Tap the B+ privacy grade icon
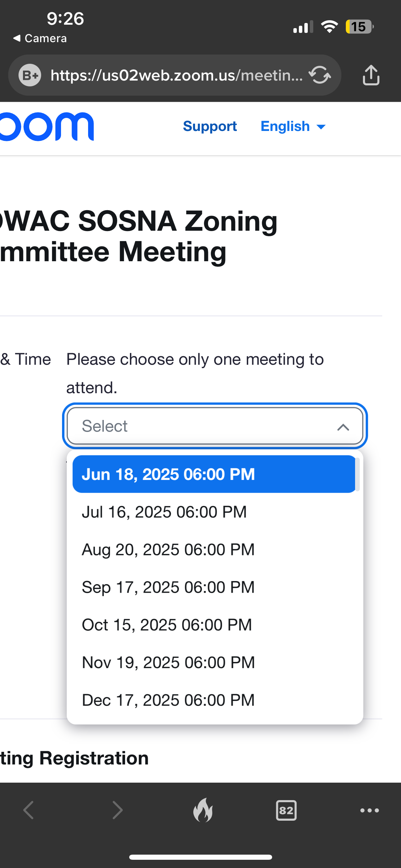 point(30,75)
